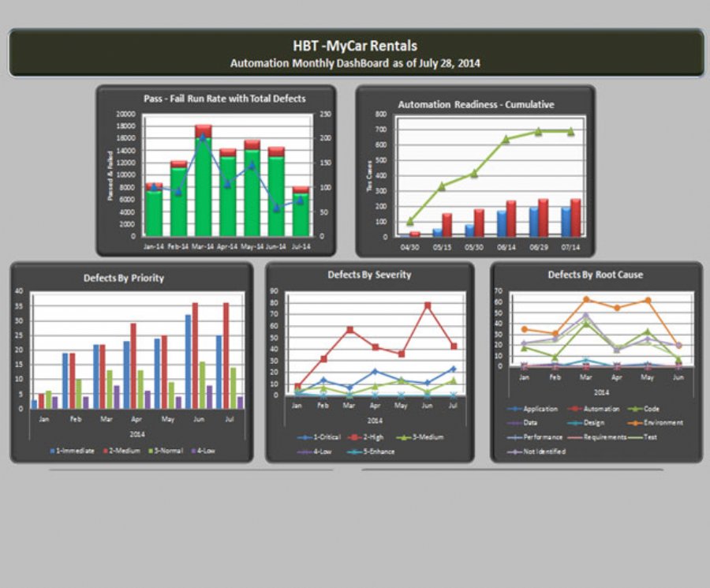This screenshot has height=588, width=710.
Task: Select the Mar peak point on the Environment line
Action: [x=586, y=300]
